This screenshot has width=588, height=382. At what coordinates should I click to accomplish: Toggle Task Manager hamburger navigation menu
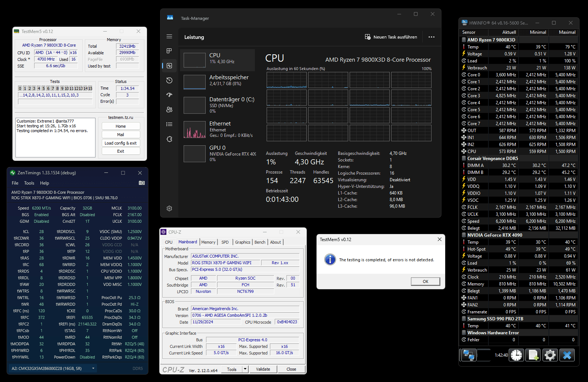point(169,36)
